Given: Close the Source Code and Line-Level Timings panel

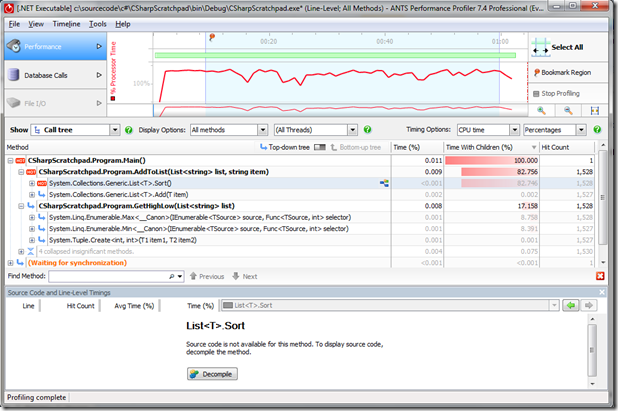Looking at the screenshot, I should coord(602,292).
